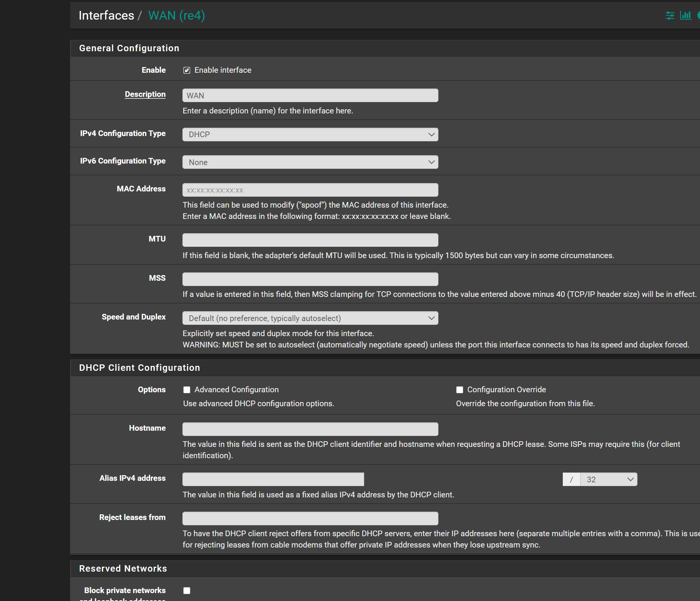
Task: Click the 'Override the configuration from this file.' text
Action: 525,404
